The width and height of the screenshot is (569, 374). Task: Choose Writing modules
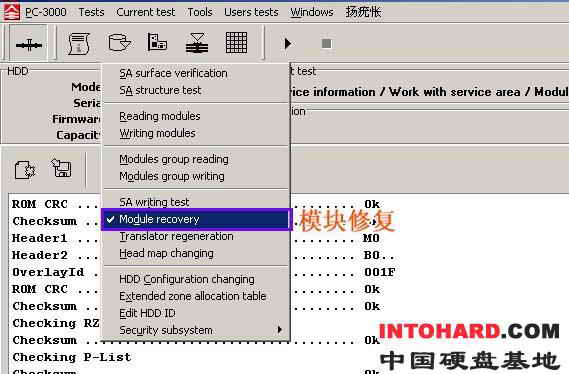[x=196, y=133]
